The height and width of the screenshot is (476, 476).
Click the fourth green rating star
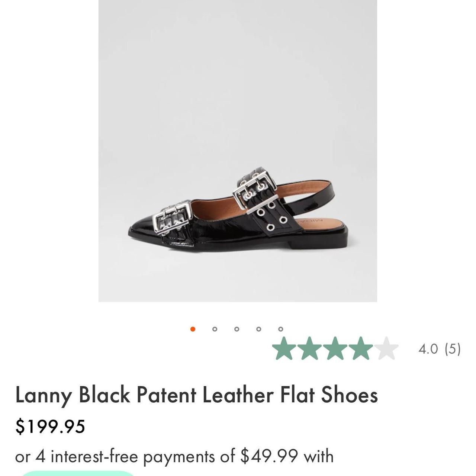click(360, 348)
